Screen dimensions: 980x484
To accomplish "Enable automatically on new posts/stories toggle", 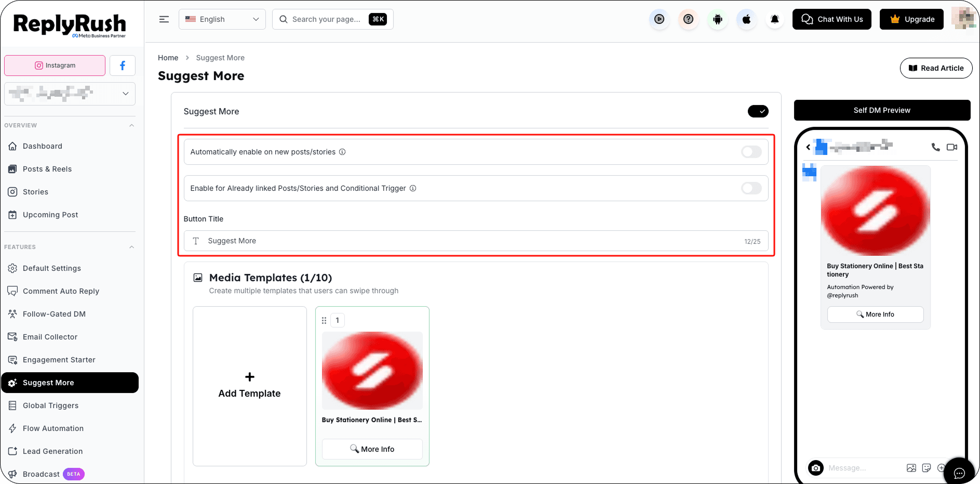I will coord(751,152).
